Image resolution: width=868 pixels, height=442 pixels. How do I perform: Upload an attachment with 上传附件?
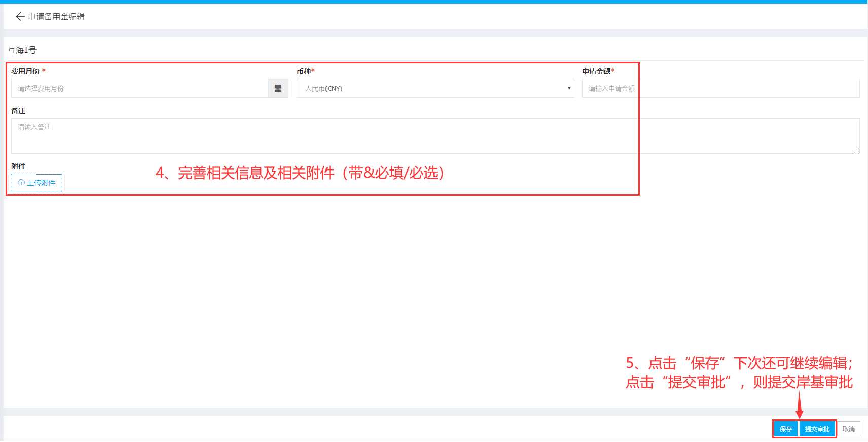click(37, 183)
